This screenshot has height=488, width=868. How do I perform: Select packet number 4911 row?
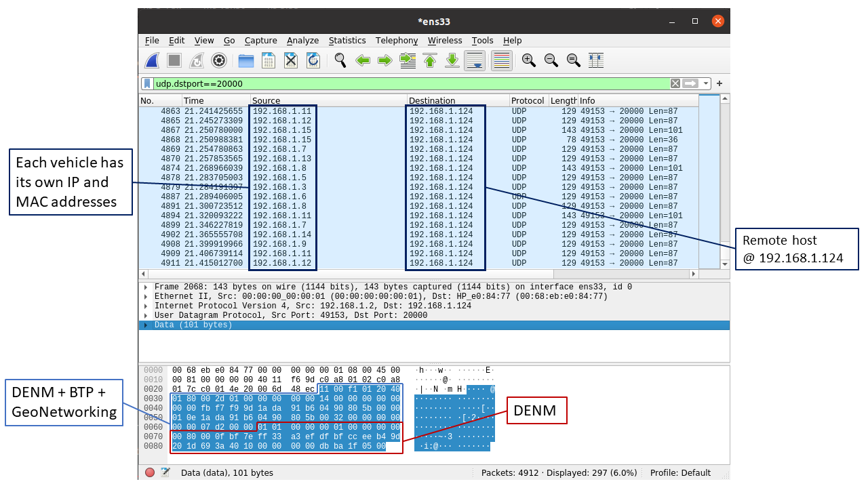tap(418, 263)
